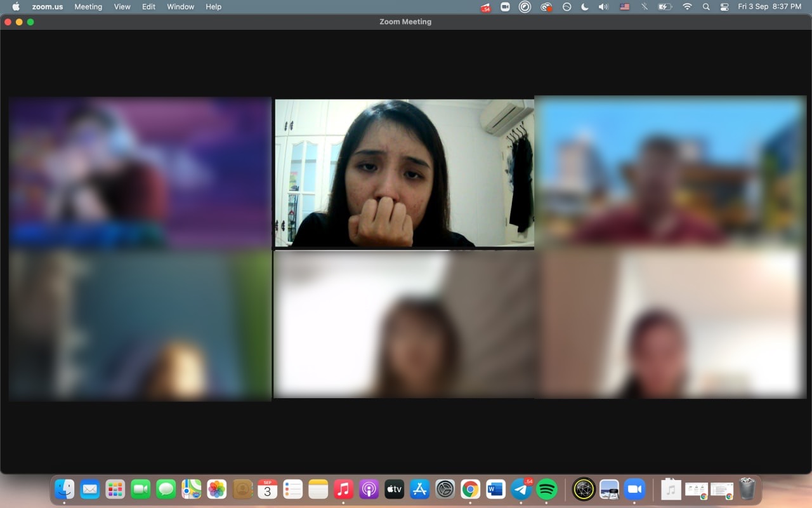The image size is (812, 508).
Task: Open Zoom from the Dock
Action: click(634, 489)
